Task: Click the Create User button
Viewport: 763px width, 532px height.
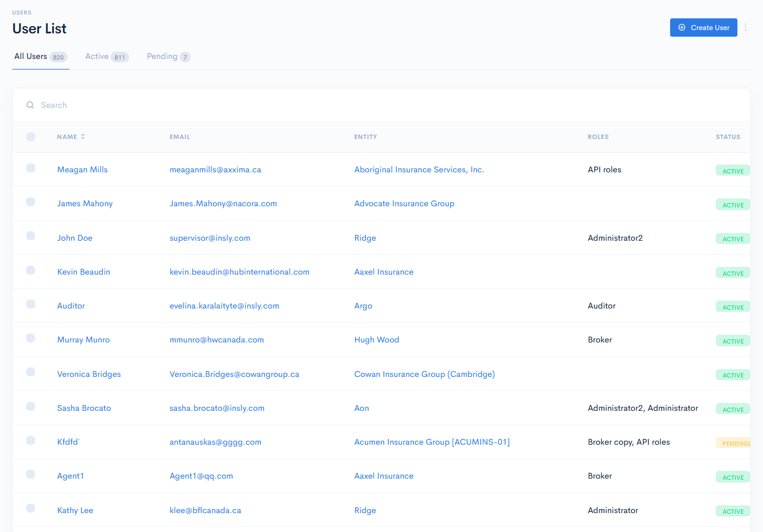Action: 703,27
